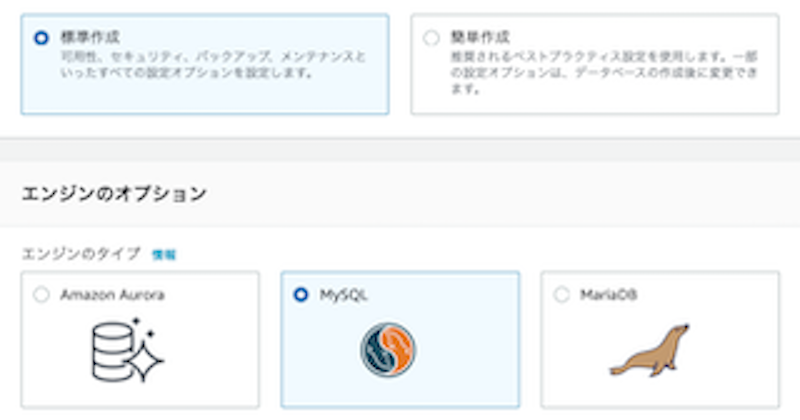Click the MariaDB label text
Image resolution: width=800 pixels, height=420 pixels.
(608, 295)
